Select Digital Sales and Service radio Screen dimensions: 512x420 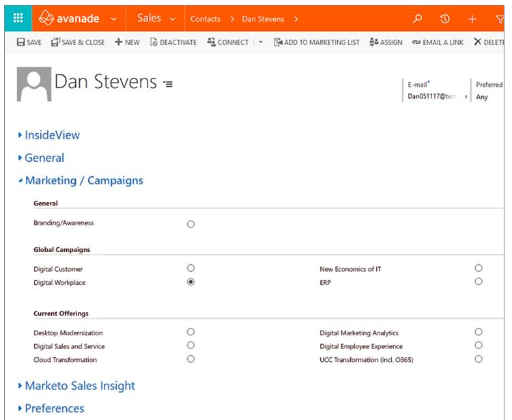point(190,345)
